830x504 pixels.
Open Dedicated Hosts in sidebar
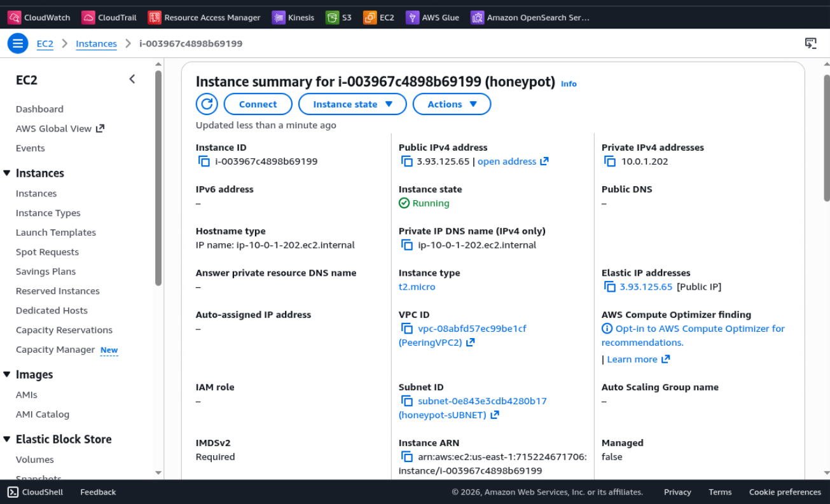52,311
